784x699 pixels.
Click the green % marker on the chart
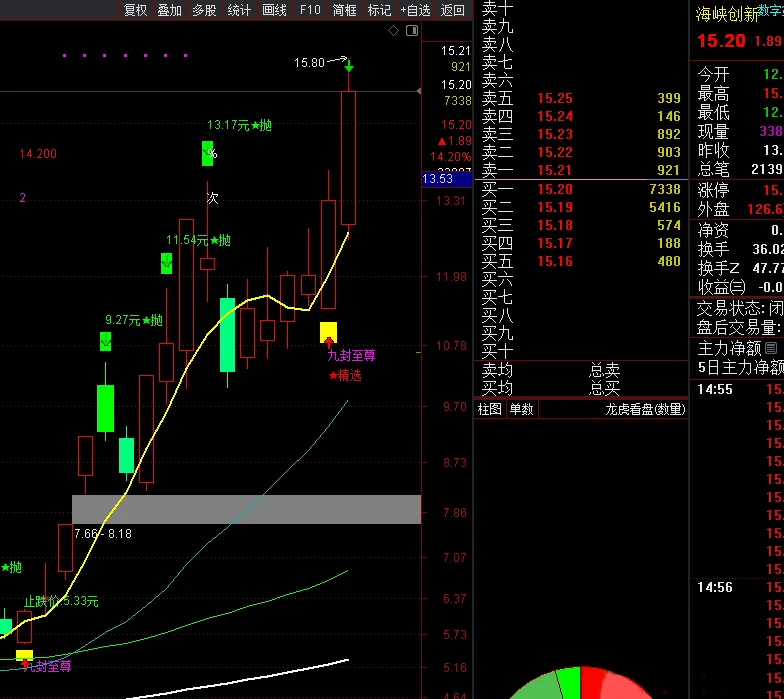(x=209, y=153)
